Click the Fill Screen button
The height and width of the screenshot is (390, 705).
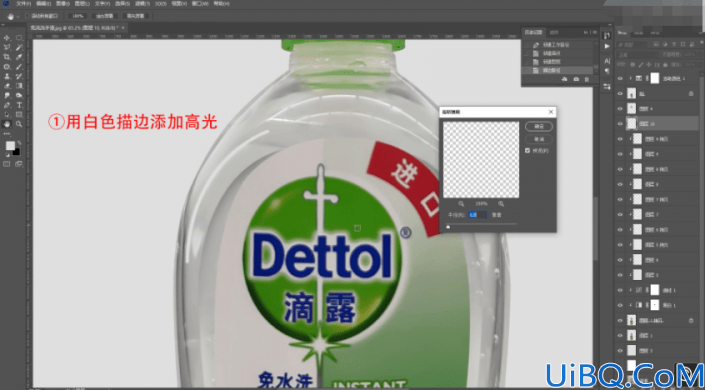click(136, 16)
